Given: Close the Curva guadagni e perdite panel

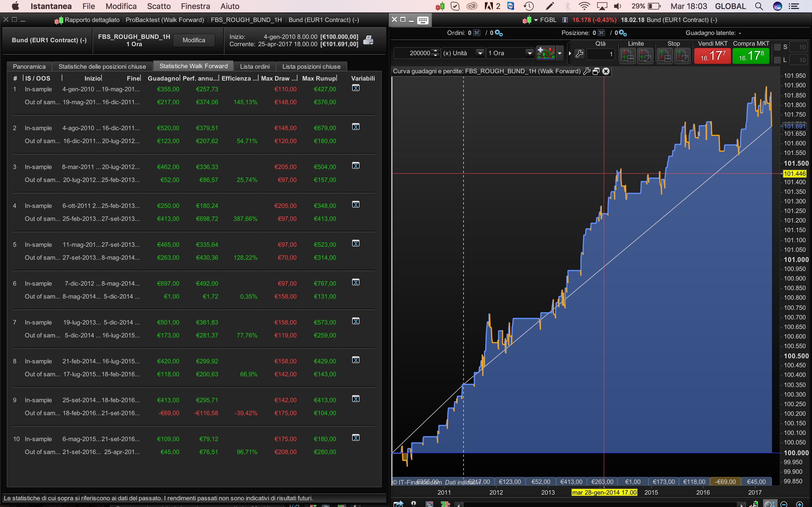Looking at the screenshot, I should point(606,71).
